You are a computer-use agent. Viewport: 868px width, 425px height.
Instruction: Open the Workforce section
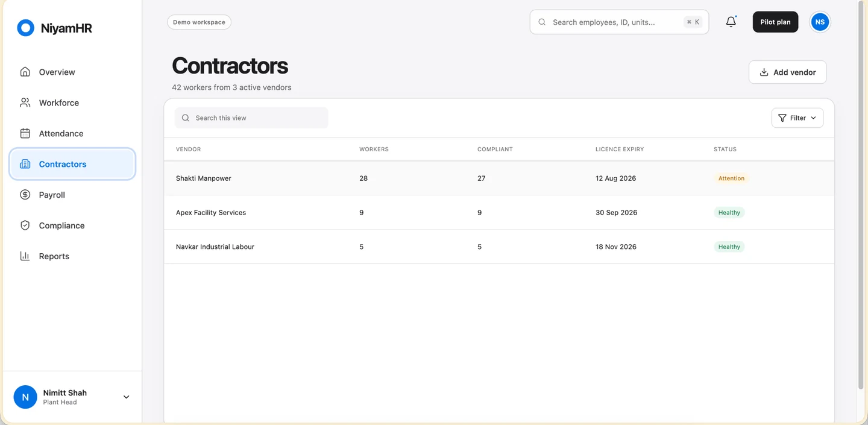coord(72,102)
